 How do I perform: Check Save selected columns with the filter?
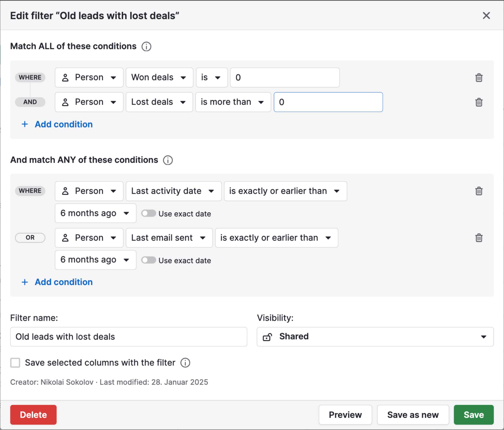[15, 363]
